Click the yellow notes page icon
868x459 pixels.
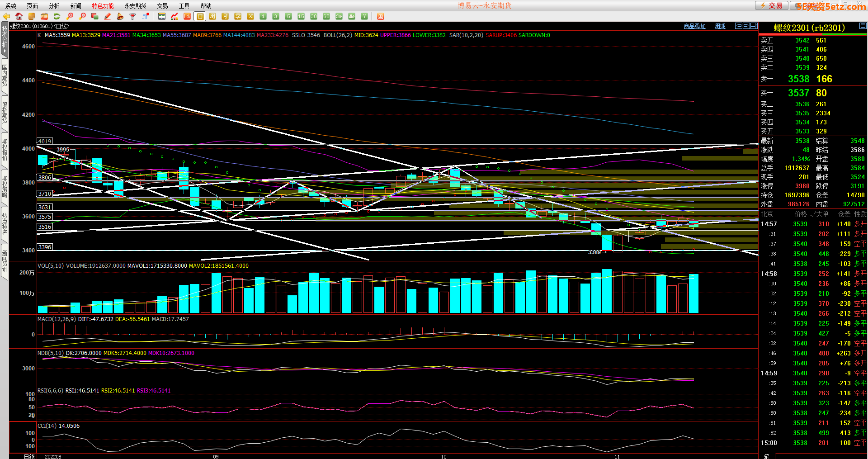pyautogui.click(x=32, y=16)
